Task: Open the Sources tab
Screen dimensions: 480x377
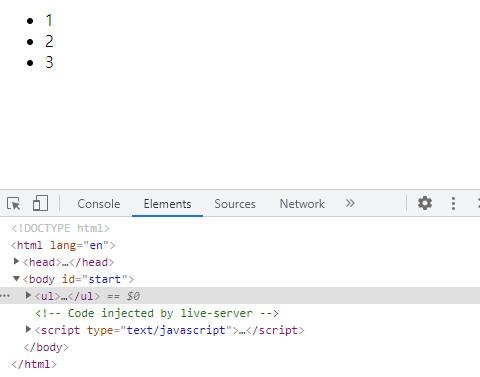Action: [x=235, y=204]
